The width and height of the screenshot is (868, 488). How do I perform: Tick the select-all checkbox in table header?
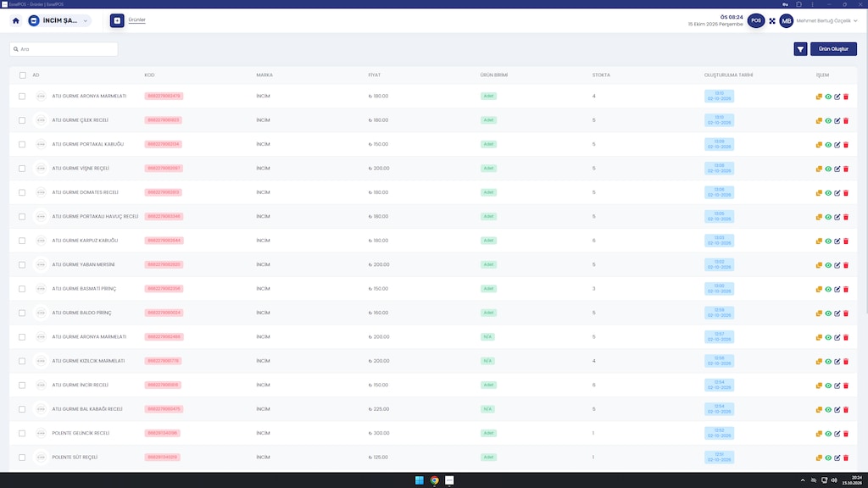(23, 75)
